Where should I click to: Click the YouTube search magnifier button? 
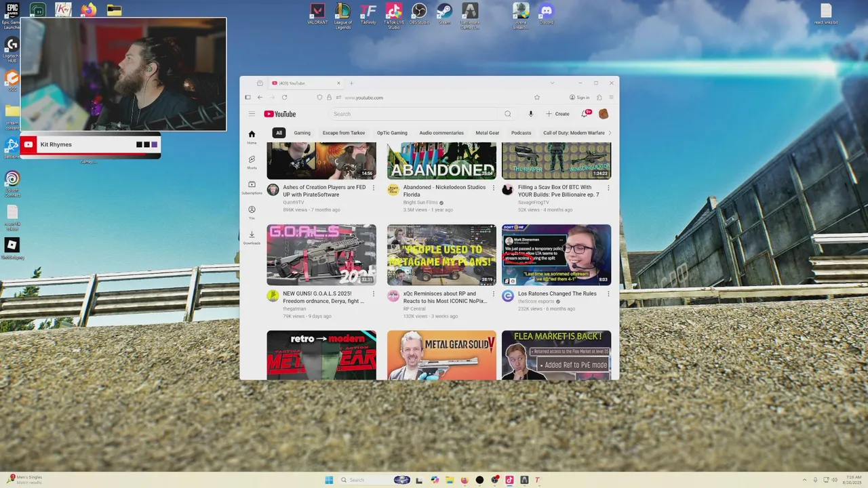click(507, 114)
